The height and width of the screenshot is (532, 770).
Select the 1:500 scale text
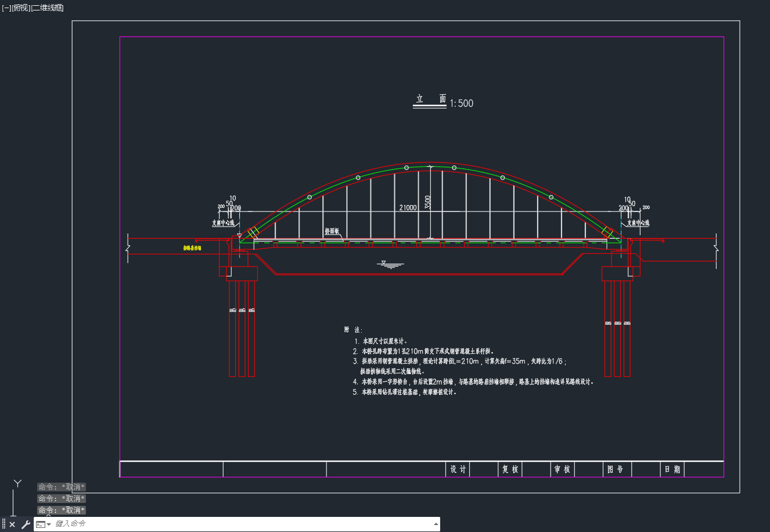click(x=462, y=103)
